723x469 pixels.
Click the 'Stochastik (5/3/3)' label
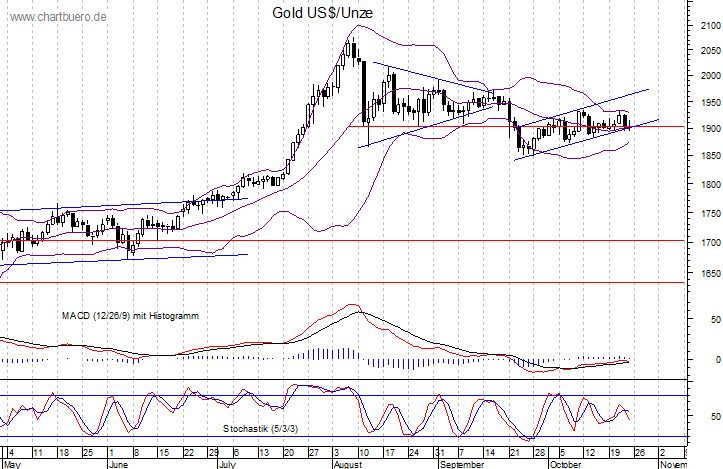click(261, 429)
